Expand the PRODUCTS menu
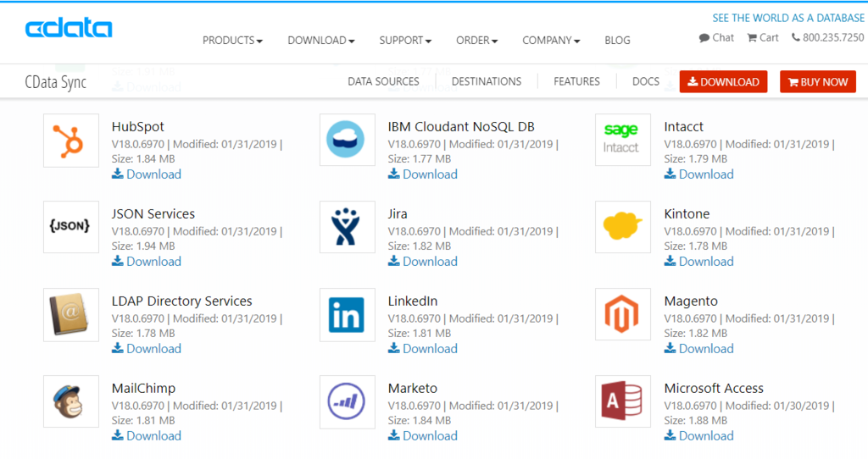The width and height of the screenshot is (868, 459). click(x=232, y=41)
